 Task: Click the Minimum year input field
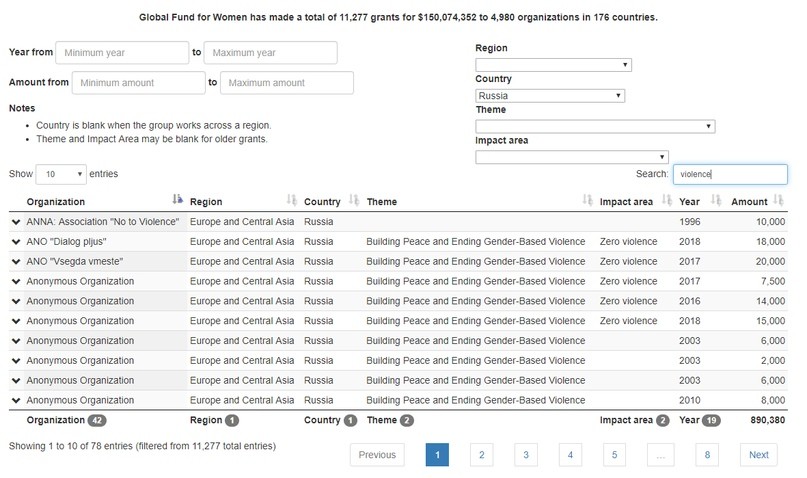122,52
